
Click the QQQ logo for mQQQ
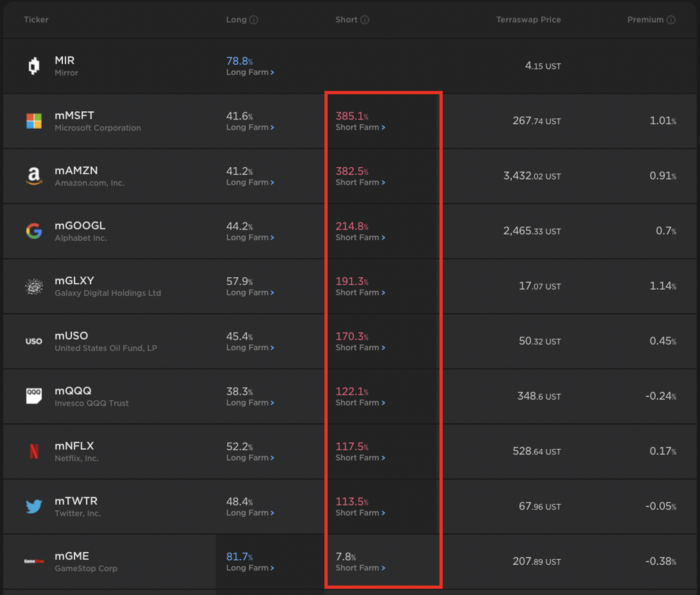coord(34,396)
